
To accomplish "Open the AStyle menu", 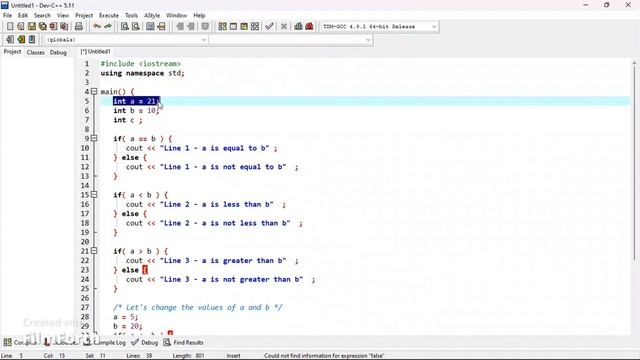I will point(152,16).
